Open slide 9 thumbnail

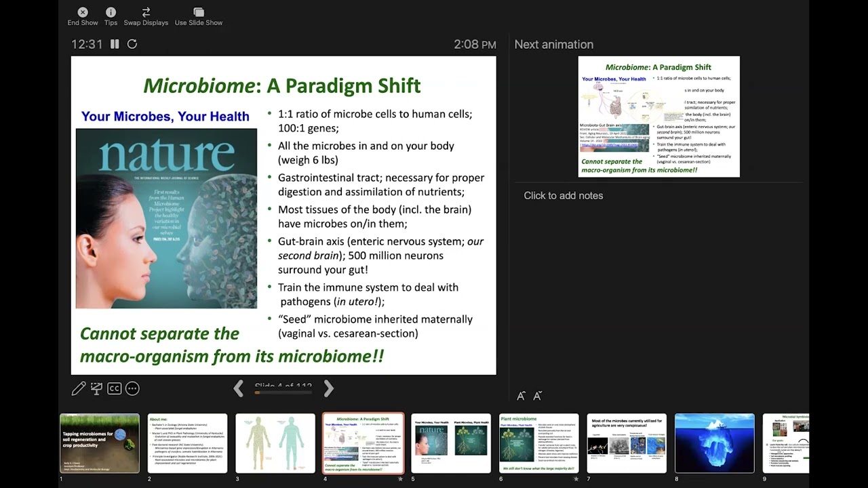[786, 443]
